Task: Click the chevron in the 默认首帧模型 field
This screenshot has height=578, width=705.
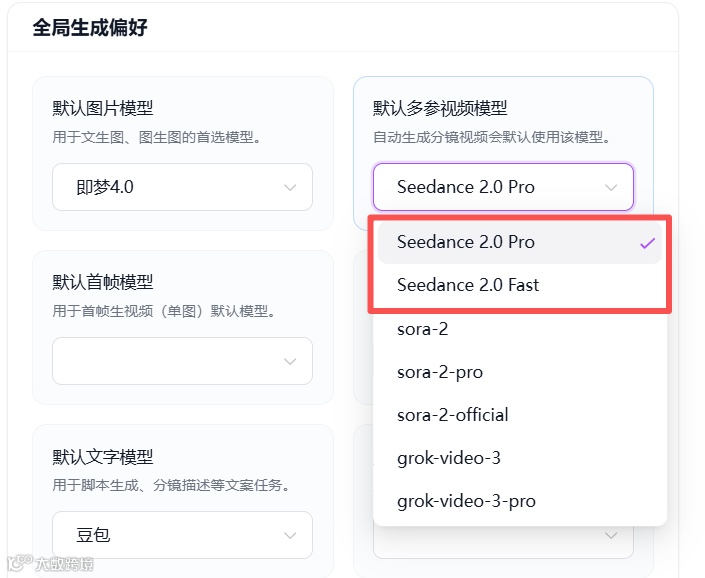Action: (x=290, y=361)
